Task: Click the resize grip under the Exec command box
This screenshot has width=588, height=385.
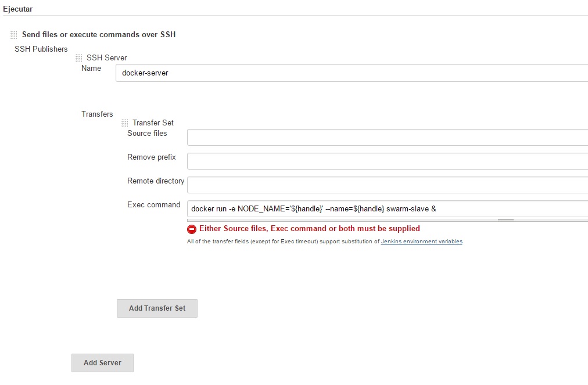Action: pyautogui.click(x=505, y=221)
